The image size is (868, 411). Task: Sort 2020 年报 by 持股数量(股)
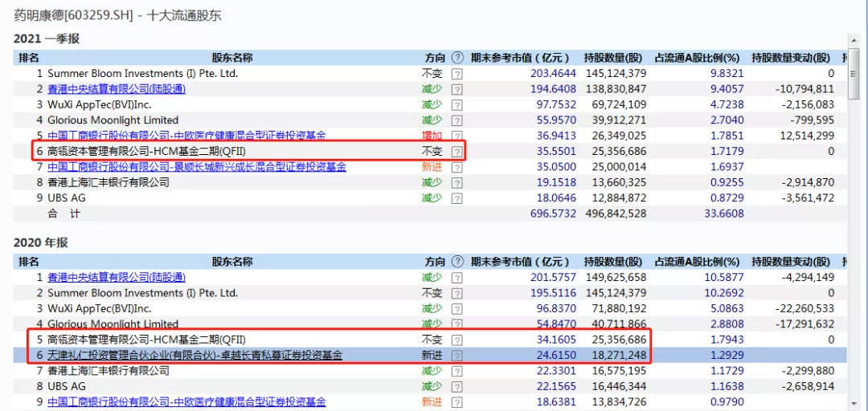click(613, 262)
